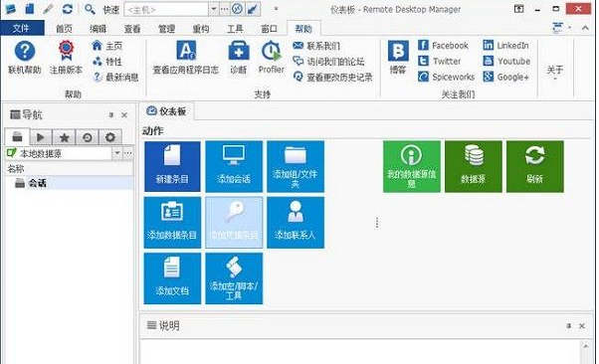
Task: Select favorites star tab icon
Action: [x=64, y=137]
